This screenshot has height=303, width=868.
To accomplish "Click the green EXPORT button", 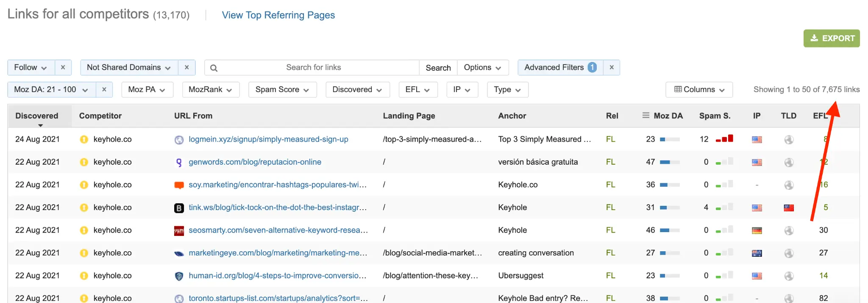I will 831,38.
